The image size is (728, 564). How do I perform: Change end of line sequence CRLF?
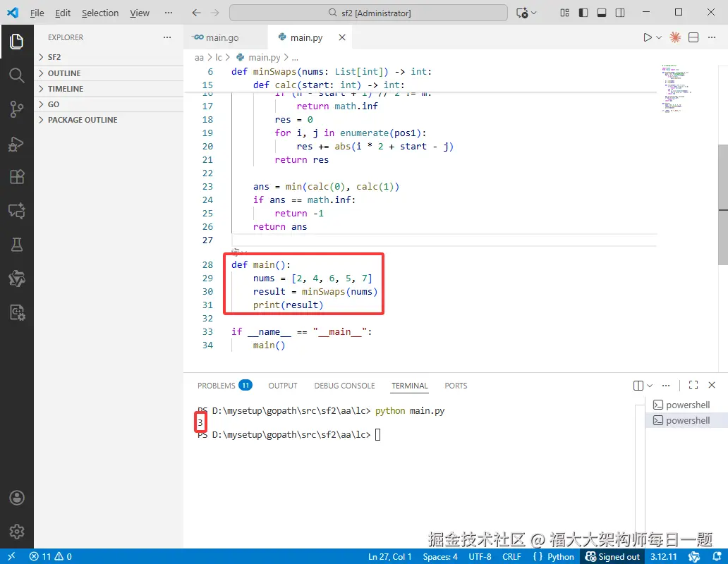click(x=511, y=556)
